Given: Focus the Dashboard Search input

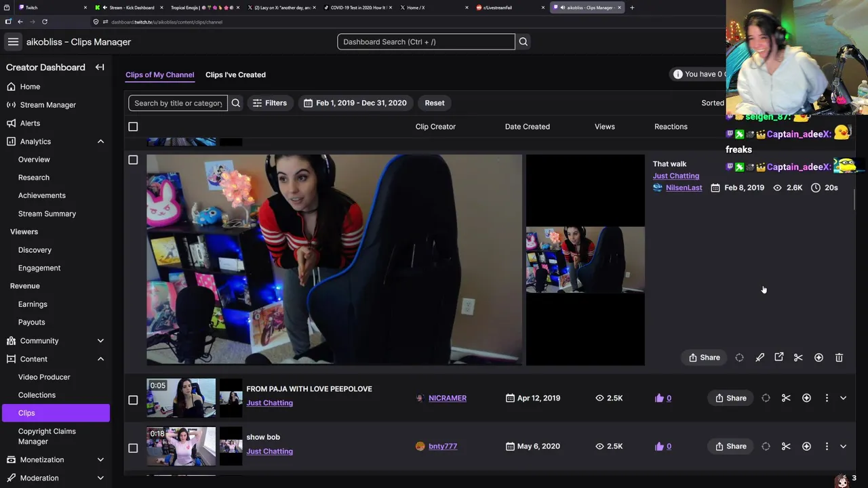Looking at the screenshot, I should click(x=426, y=42).
